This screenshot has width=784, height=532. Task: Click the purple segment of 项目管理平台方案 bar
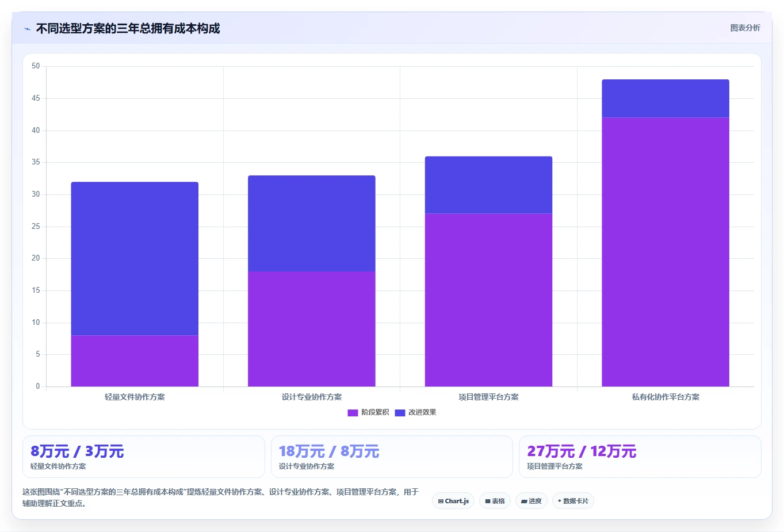point(488,300)
